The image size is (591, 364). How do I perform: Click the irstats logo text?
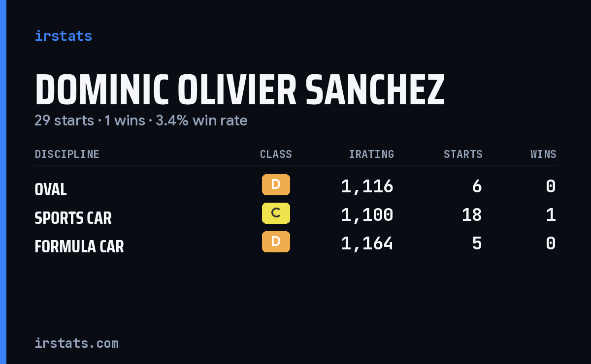[x=63, y=36]
